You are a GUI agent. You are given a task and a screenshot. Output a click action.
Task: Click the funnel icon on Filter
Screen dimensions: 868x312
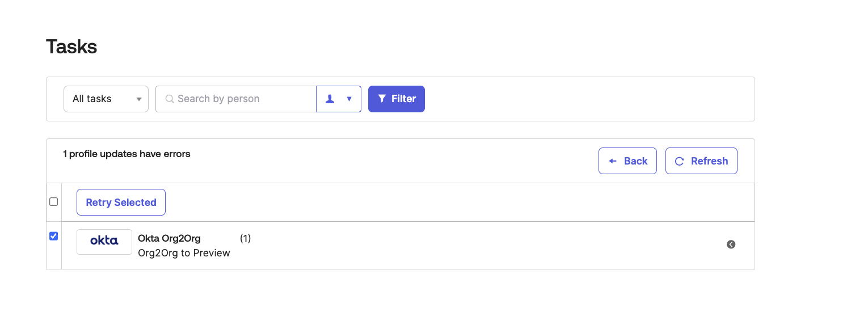(382, 99)
